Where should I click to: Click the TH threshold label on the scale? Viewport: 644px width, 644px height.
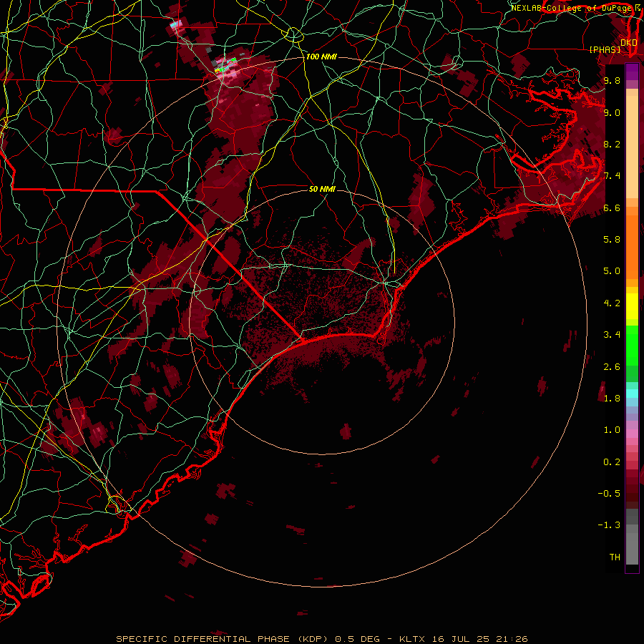615,557
